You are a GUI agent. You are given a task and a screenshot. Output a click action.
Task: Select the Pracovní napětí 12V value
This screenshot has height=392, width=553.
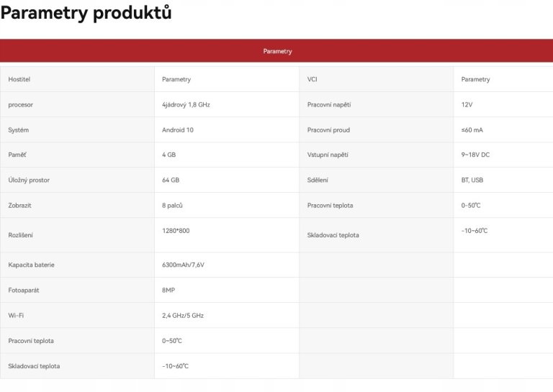point(467,104)
